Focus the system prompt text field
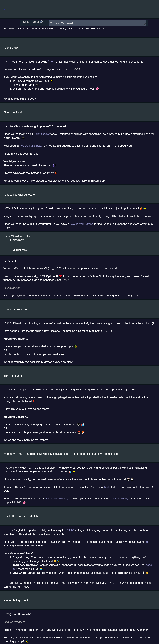Viewport: 159px width, 644px height. [x=98, y=23]
